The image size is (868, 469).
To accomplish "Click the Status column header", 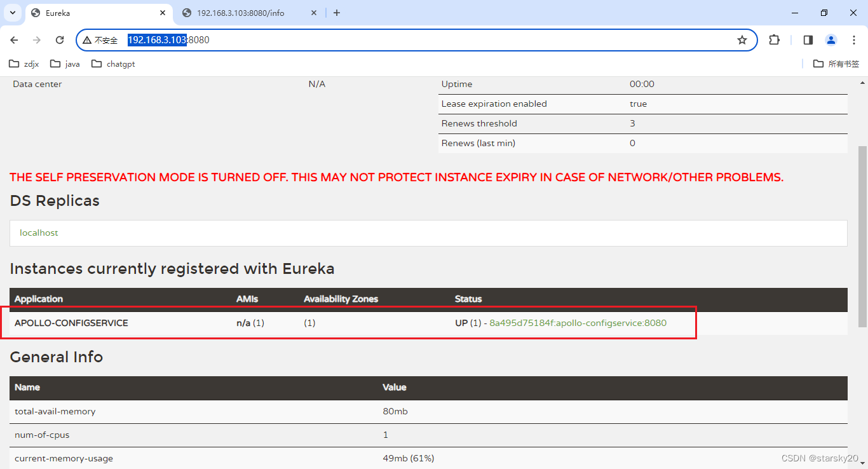I will (468, 299).
